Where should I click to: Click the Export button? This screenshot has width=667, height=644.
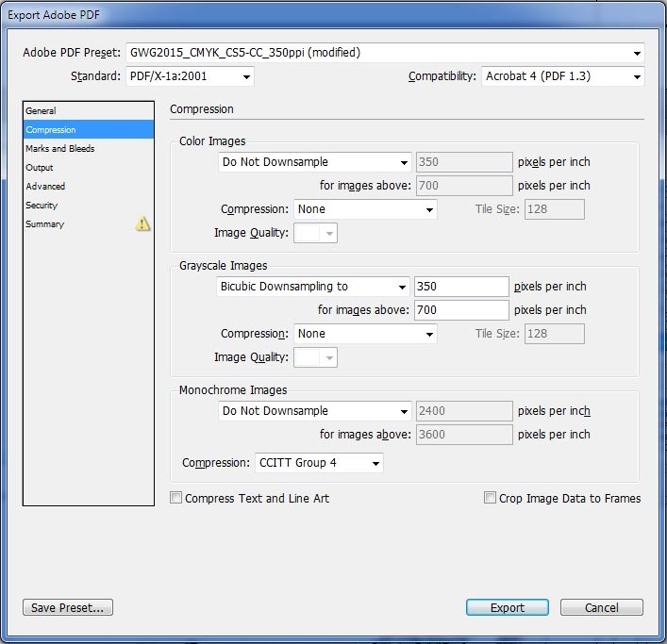tap(507, 607)
